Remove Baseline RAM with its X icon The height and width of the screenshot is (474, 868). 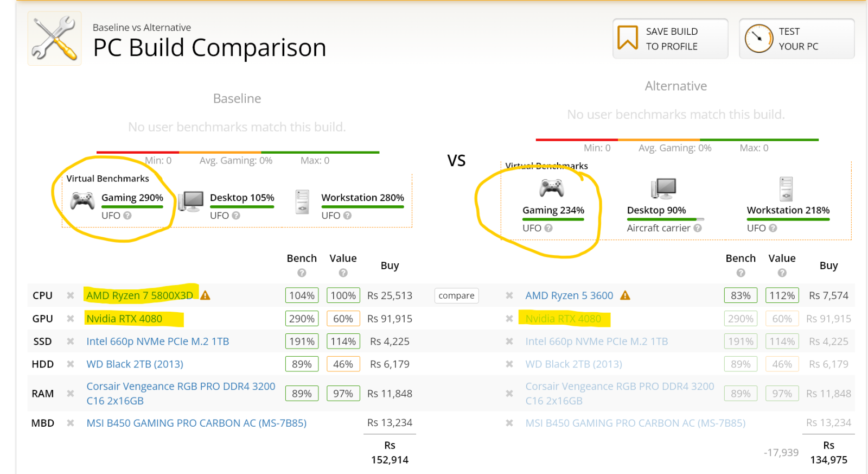(70, 394)
